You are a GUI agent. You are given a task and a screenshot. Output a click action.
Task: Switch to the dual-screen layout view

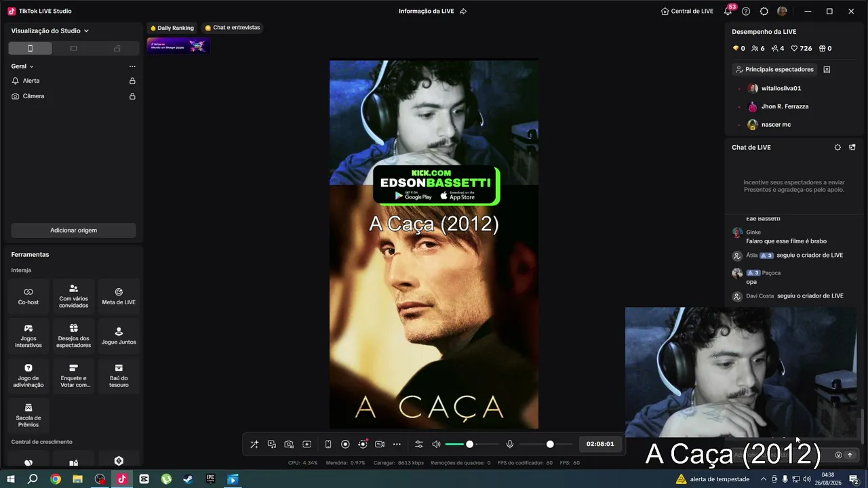point(117,48)
